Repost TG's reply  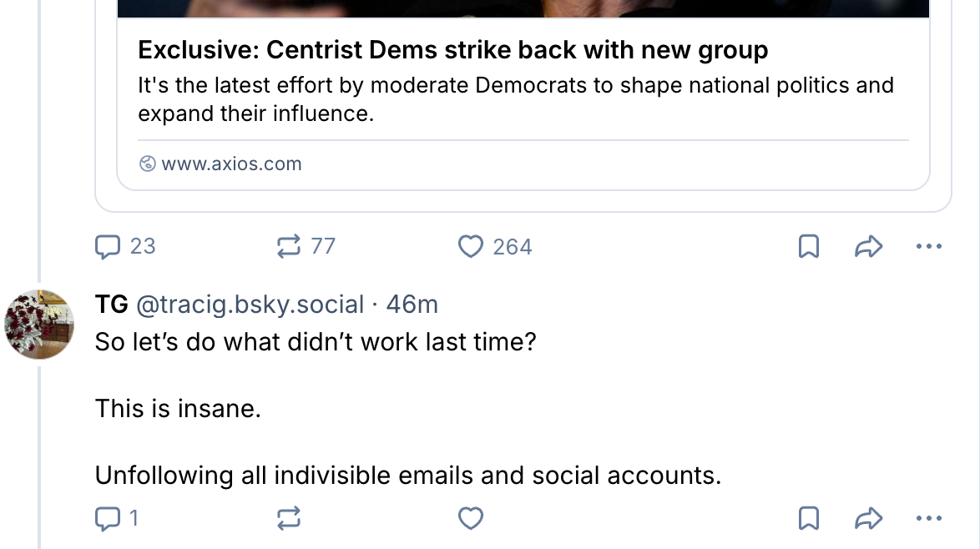(289, 519)
